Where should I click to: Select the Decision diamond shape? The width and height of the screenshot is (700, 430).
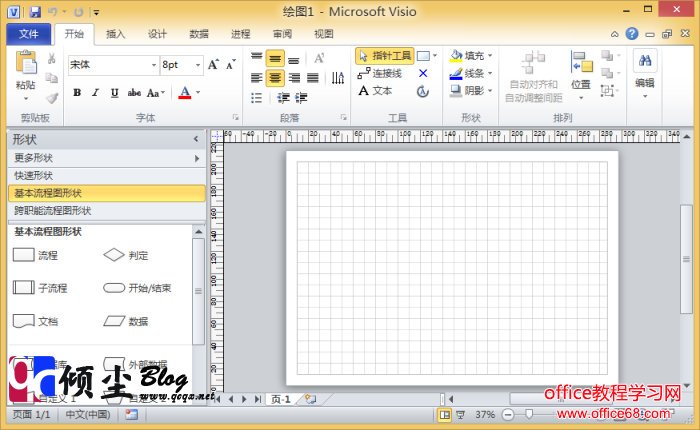[125, 255]
